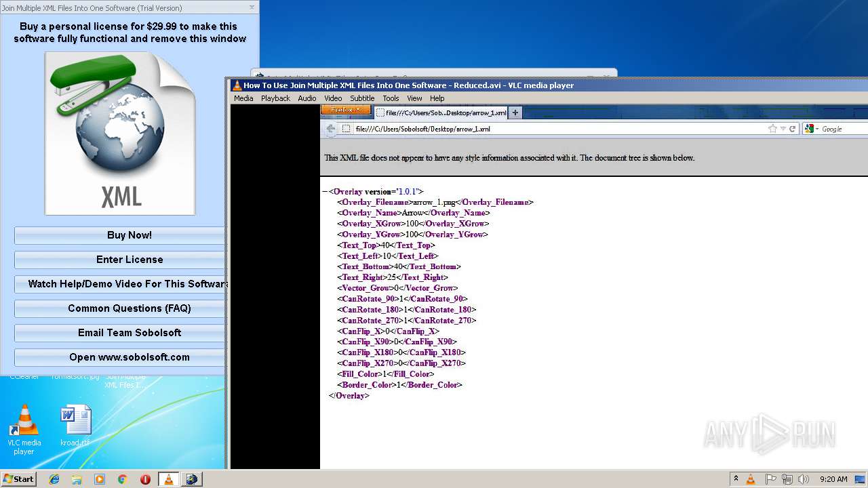Click the CanFlip_X180 line
This screenshot has width=868, height=488.
pos(401,352)
